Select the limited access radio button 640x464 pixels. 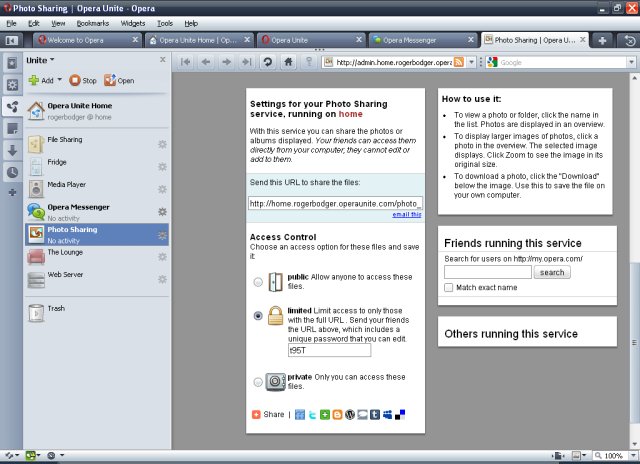[x=259, y=315]
